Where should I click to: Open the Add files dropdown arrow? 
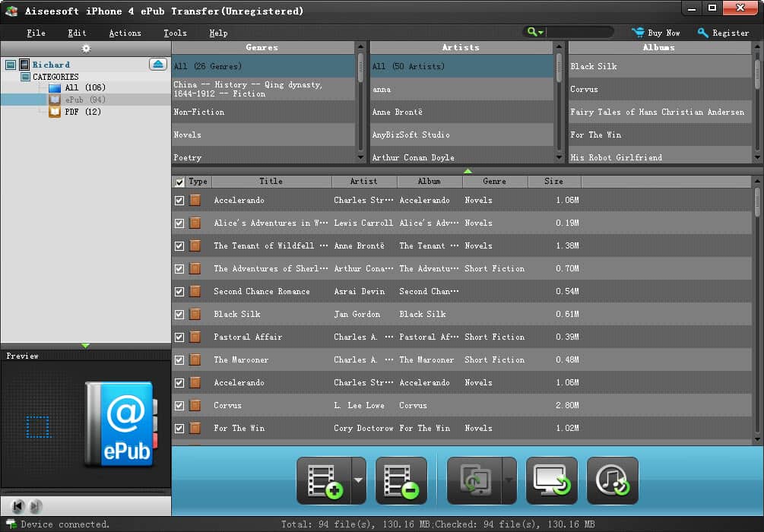[x=358, y=480]
